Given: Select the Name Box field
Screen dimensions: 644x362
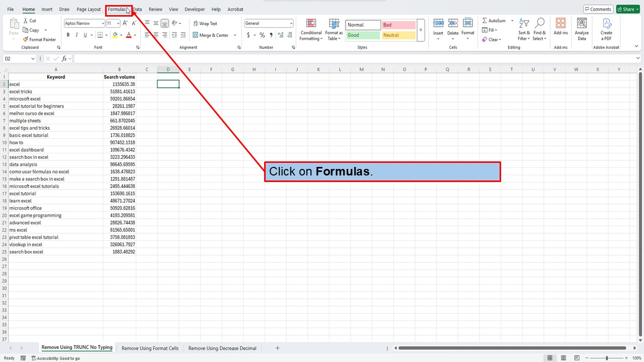Looking at the screenshot, I should coord(17,58).
